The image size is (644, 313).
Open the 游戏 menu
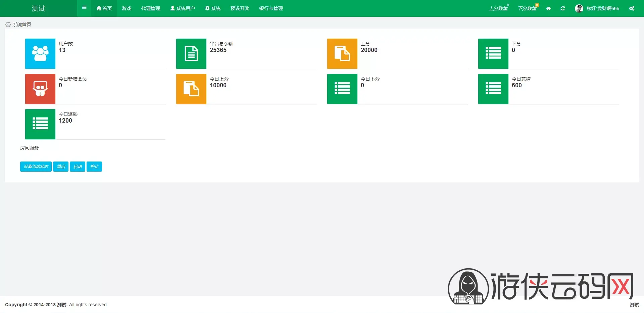tap(127, 8)
